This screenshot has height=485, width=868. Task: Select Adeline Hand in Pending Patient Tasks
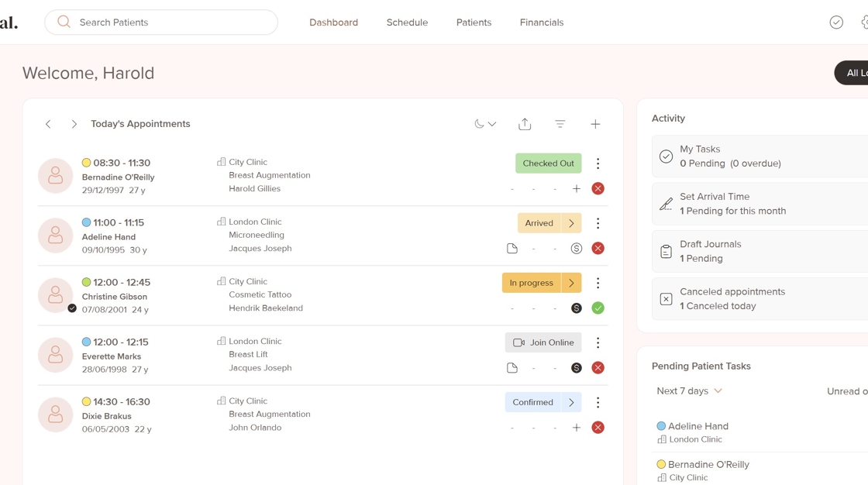tap(697, 426)
